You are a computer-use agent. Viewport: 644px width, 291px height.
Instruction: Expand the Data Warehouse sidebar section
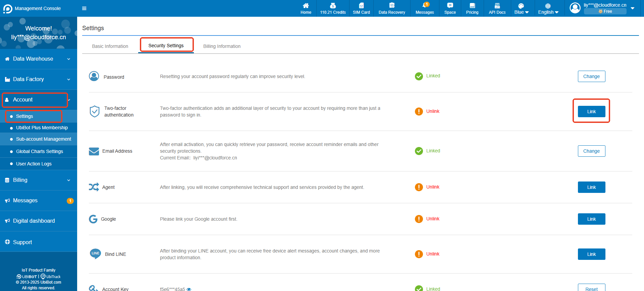tap(39, 59)
